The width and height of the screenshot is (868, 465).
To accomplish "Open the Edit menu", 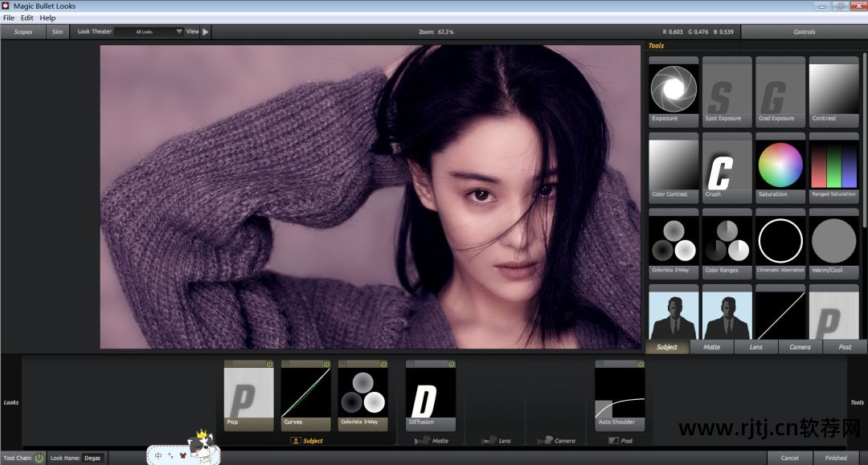I will 27,18.
